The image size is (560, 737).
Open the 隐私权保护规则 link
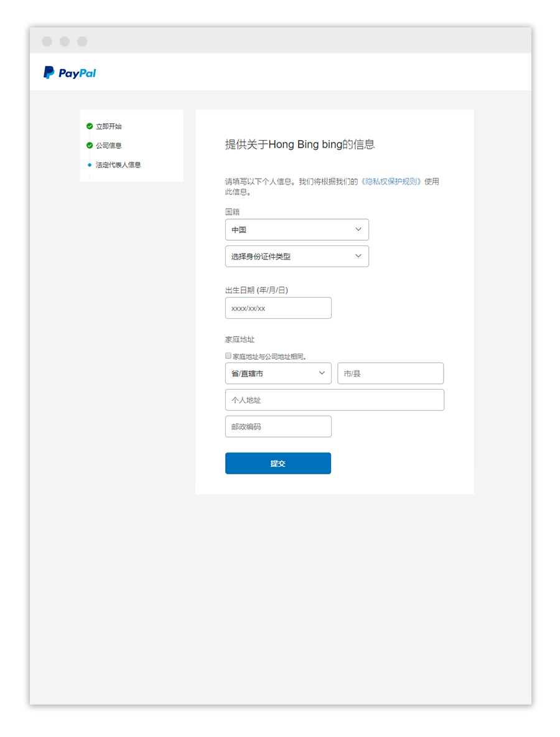391,181
